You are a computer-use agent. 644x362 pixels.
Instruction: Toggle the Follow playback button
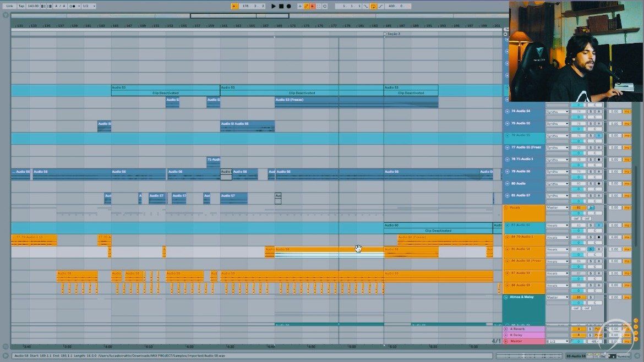pos(234,6)
